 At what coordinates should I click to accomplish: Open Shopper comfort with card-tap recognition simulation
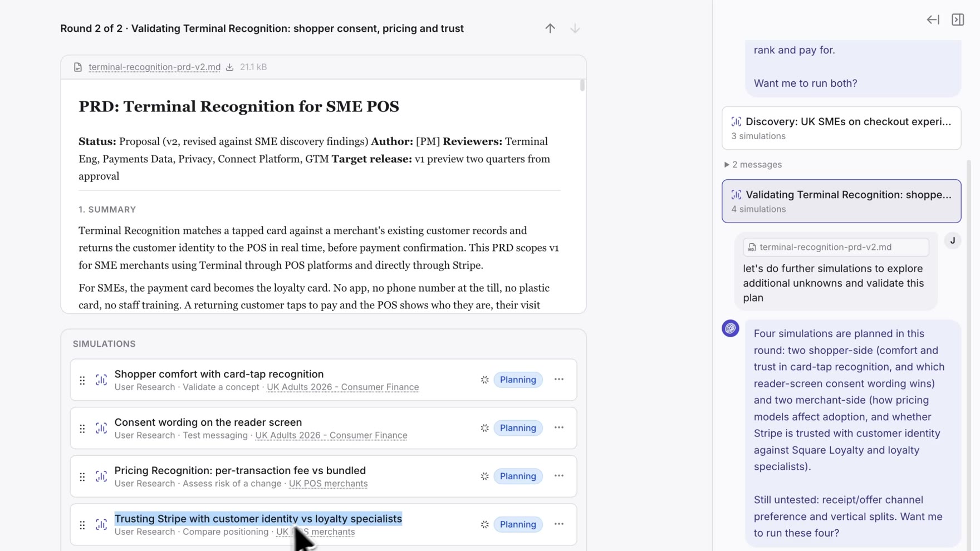pos(219,374)
